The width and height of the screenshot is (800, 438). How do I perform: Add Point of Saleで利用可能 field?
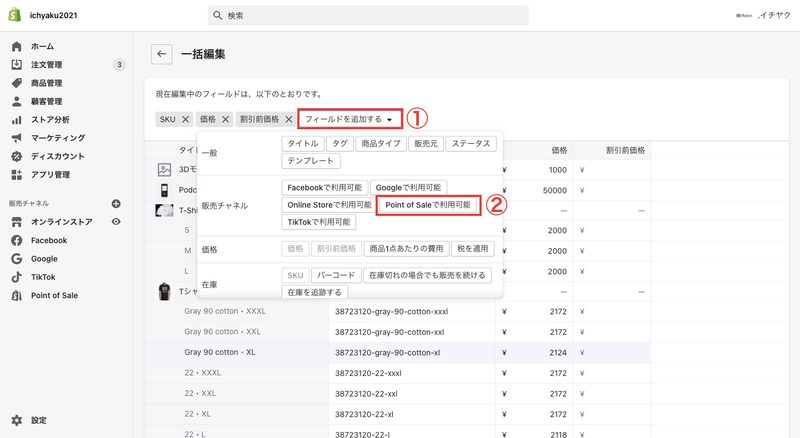tap(428, 205)
